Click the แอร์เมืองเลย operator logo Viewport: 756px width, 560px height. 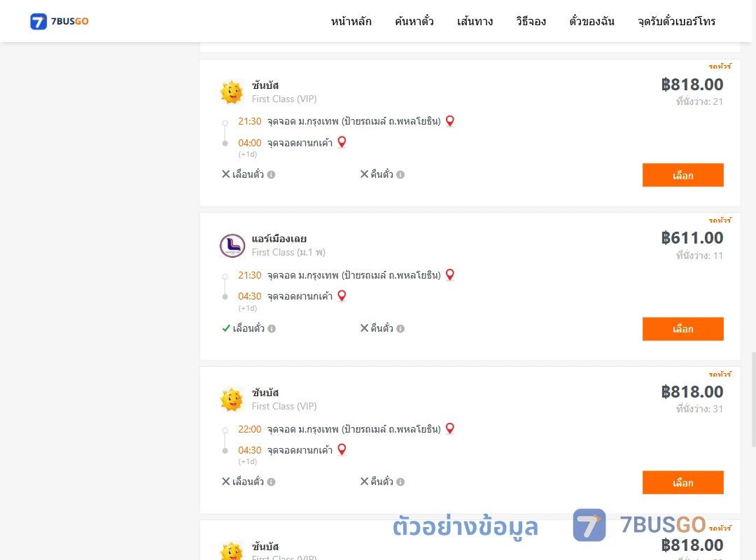[232, 246]
